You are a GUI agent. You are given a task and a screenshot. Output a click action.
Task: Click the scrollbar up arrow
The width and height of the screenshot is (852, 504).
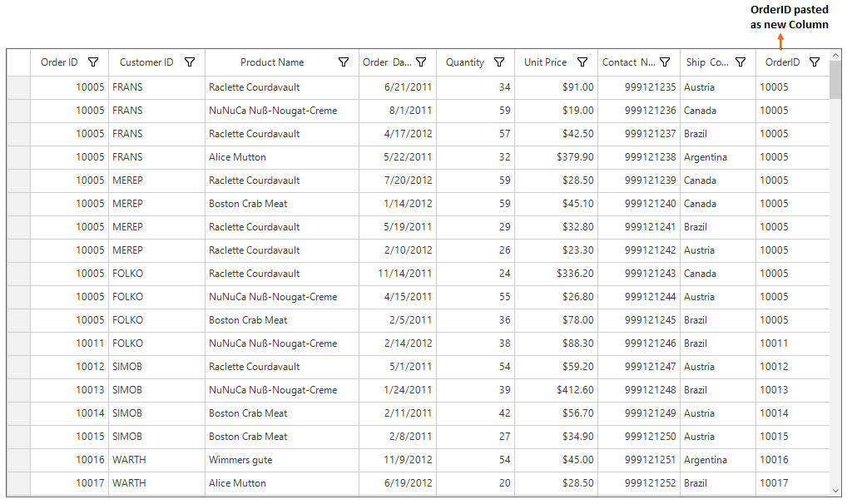[836, 56]
